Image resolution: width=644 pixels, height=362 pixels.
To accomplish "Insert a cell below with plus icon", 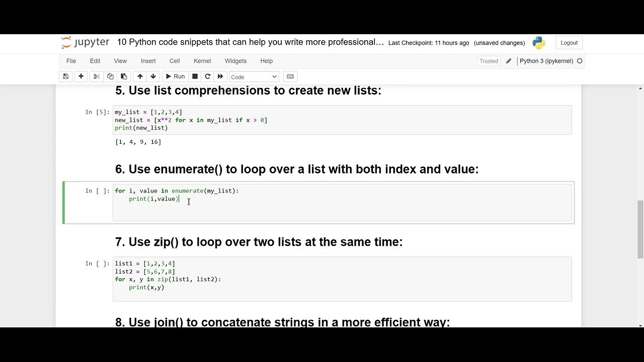I will tap(81, 76).
